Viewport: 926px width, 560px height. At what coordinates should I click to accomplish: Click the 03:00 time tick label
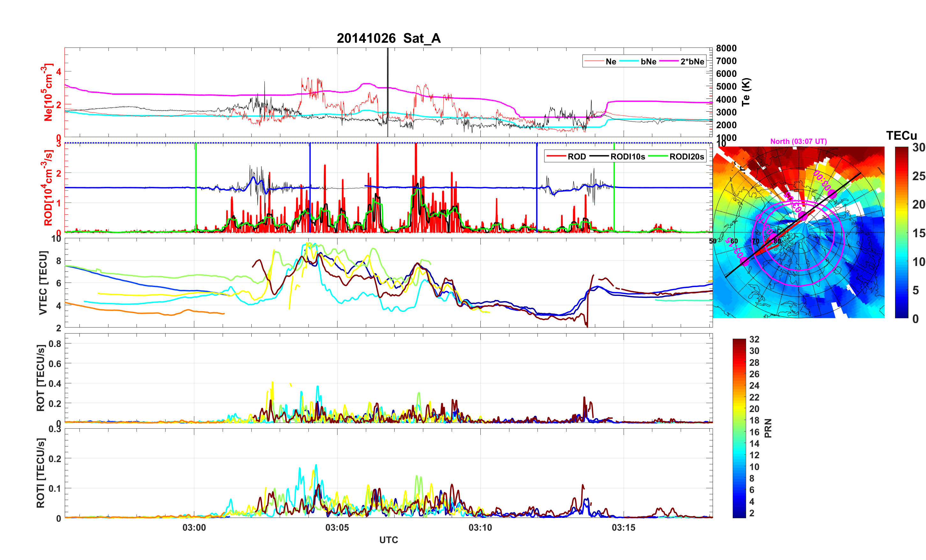(194, 528)
